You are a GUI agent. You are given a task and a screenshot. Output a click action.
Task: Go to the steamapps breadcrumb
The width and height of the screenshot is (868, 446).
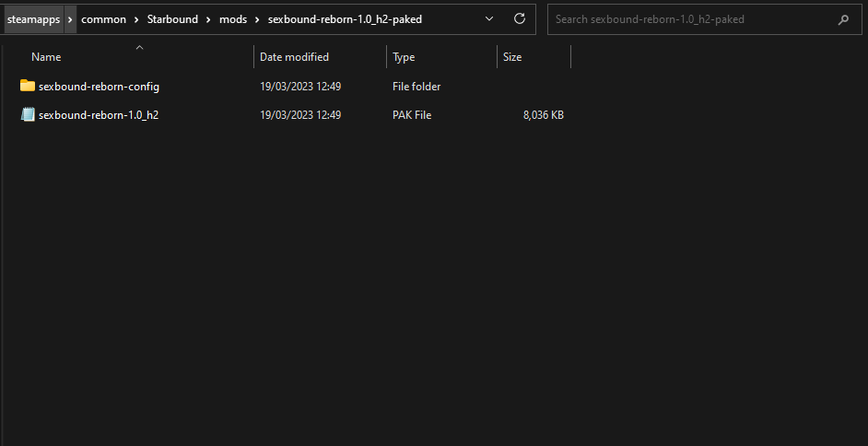click(34, 19)
